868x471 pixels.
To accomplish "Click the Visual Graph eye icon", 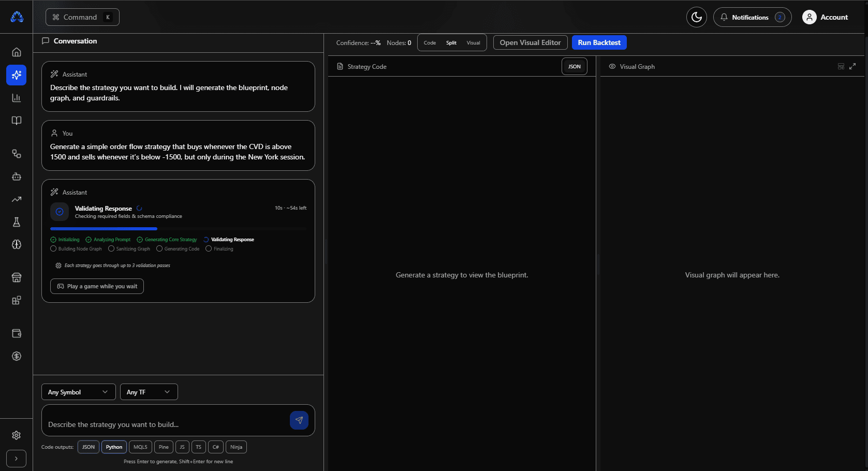I will click(x=612, y=66).
